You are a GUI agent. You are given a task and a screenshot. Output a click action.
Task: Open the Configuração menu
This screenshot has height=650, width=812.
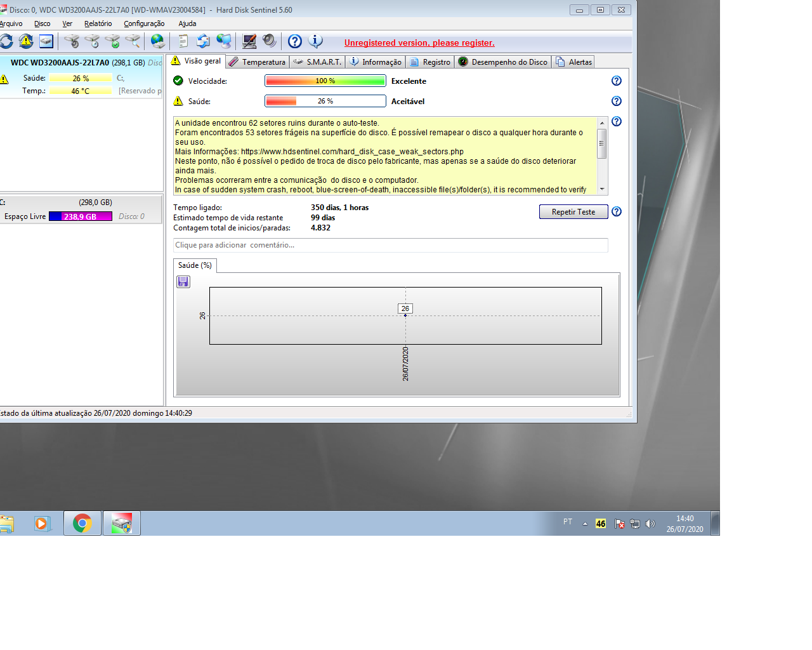144,23
